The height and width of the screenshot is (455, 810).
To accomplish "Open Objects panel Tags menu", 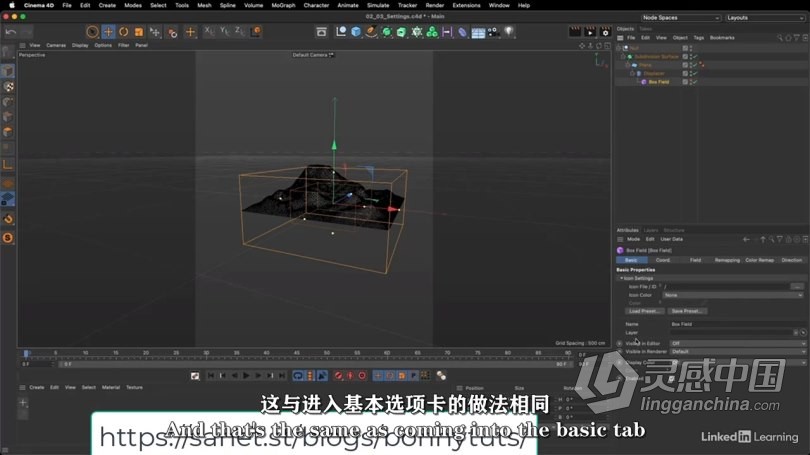I will (698, 38).
